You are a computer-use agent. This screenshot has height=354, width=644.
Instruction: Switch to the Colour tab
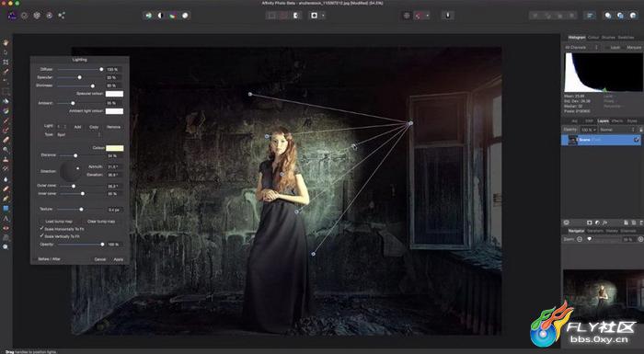pyautogui.click(x=593, y=38)
